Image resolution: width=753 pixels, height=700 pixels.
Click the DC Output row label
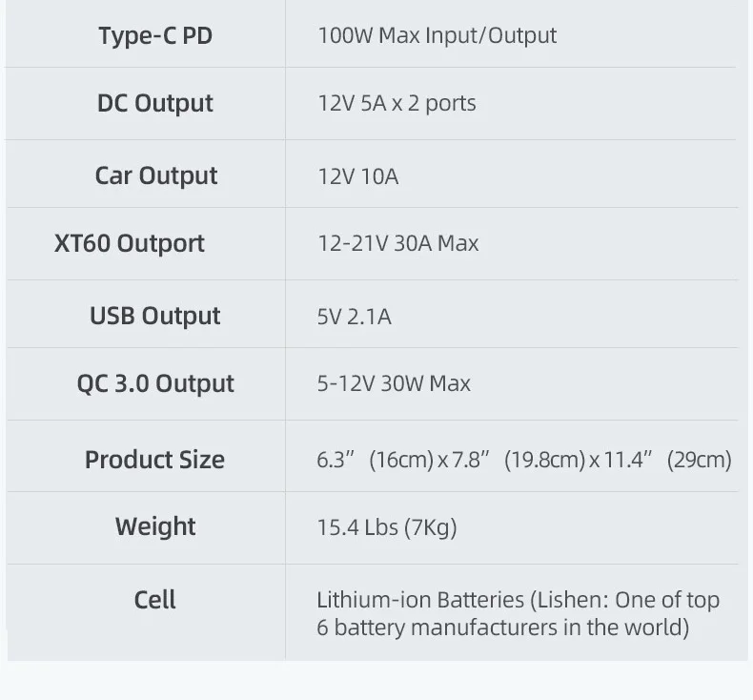point(155,103)
